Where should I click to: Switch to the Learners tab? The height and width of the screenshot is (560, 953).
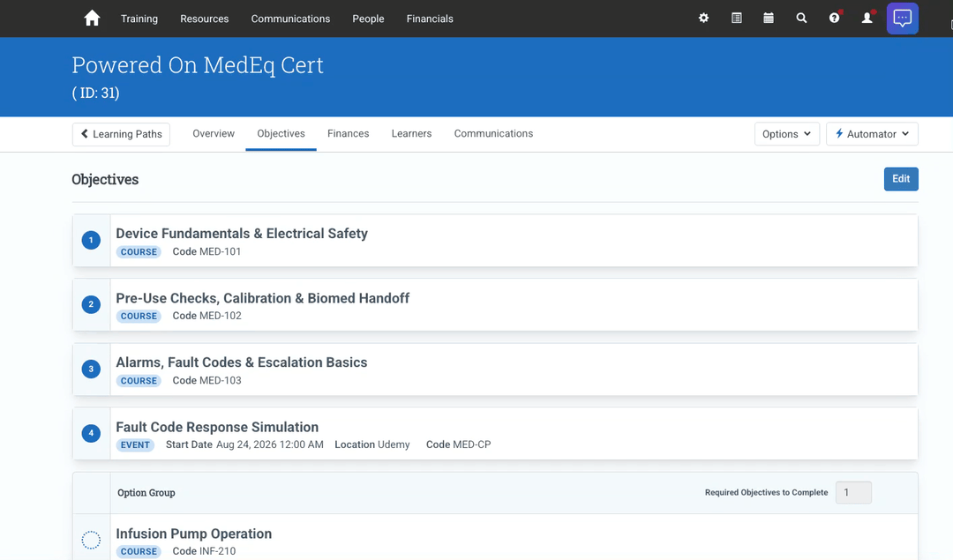[411, 134]
